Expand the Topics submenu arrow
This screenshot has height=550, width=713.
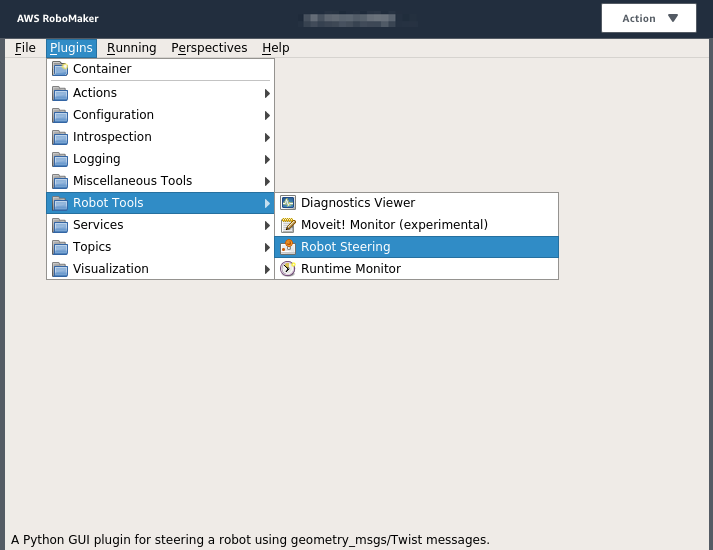[x=267, y=247]
